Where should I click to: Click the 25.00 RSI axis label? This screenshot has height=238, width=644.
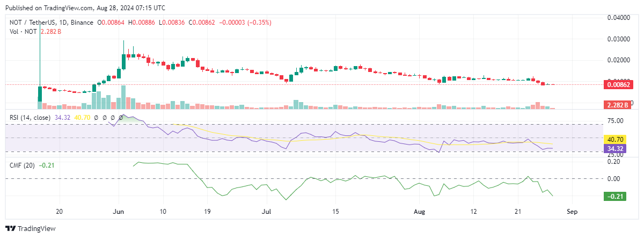(x=615, y=155)
